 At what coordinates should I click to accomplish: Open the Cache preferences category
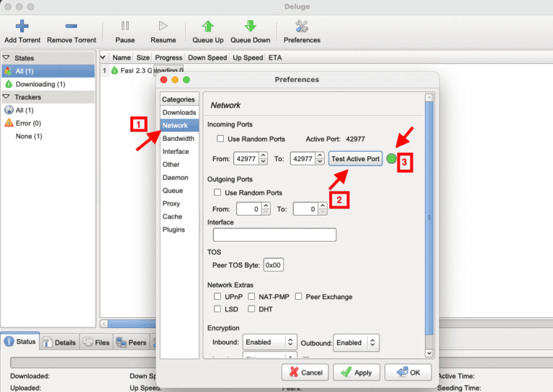179,216
